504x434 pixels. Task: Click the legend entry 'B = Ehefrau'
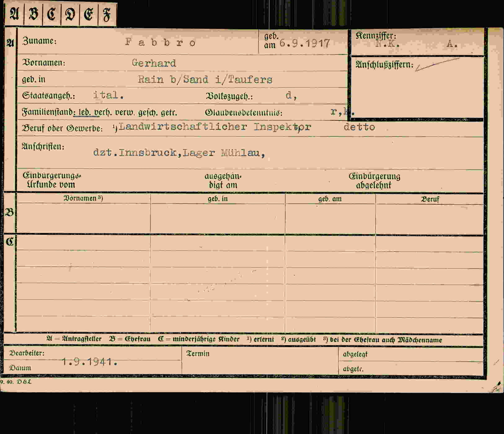pyautogui.click(x=130, y=339)
